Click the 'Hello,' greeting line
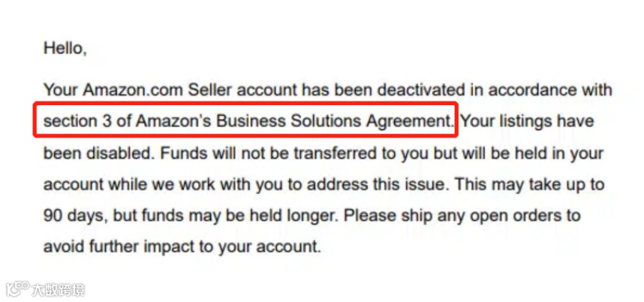Image resolution: width=644 pixels, height=302 pixels. tap(65, 49)
